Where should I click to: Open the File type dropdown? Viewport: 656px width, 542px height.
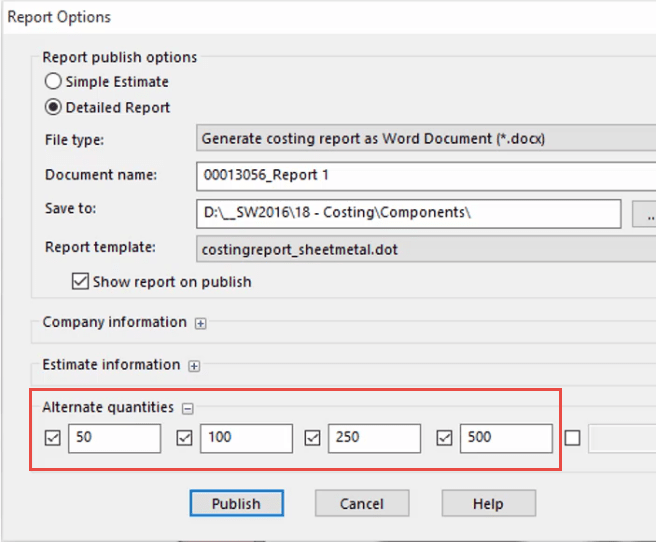click(426, 138)
